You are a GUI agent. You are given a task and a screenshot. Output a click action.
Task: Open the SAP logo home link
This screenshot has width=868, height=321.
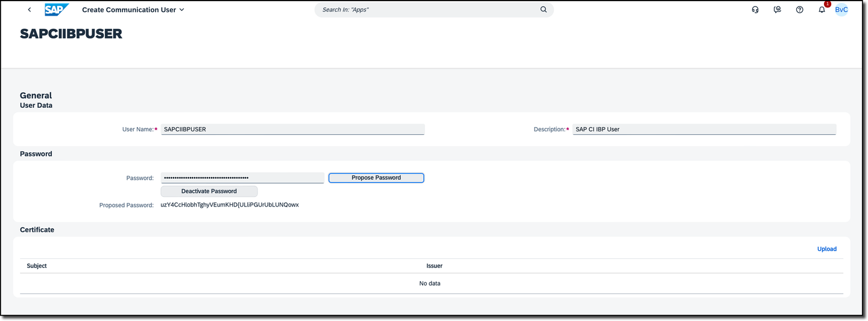coord(57,10)
